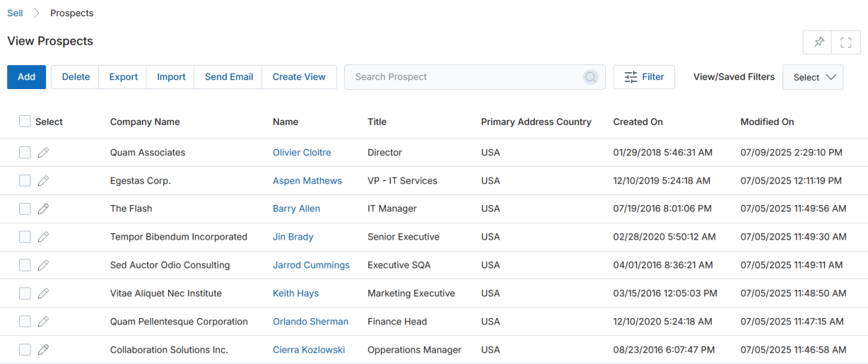
Task: Click the Marketing Executive title cell
Action: coord(411,293)
